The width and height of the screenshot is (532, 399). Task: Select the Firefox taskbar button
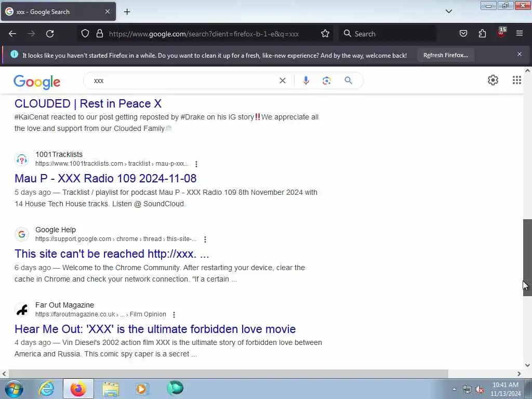tap(78, 389)
